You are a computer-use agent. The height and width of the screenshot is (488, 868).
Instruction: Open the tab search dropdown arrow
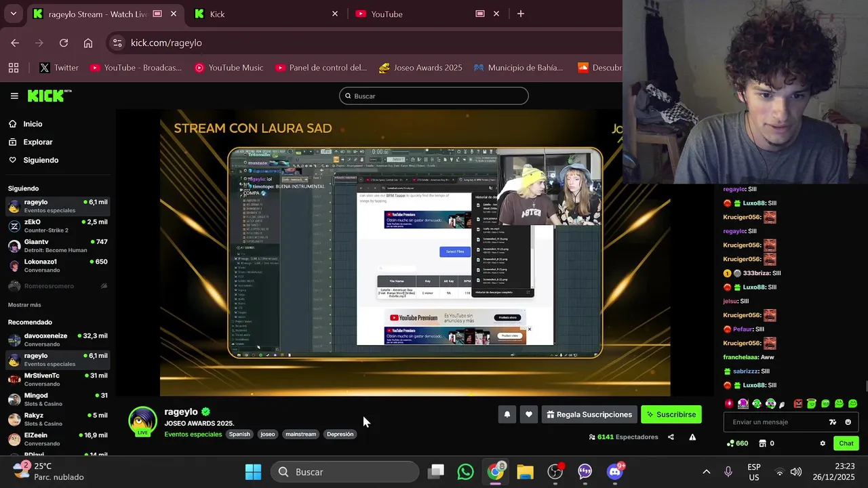pyautogui.click(x=13, y=14)
